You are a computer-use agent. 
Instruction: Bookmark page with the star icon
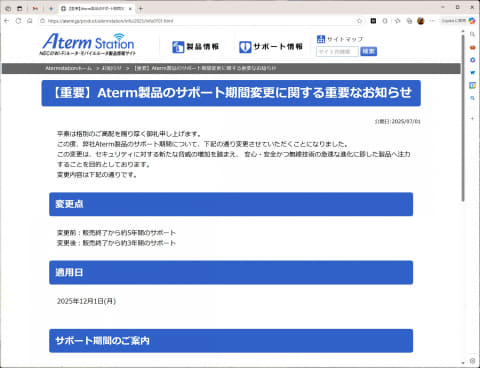[359, 21]
